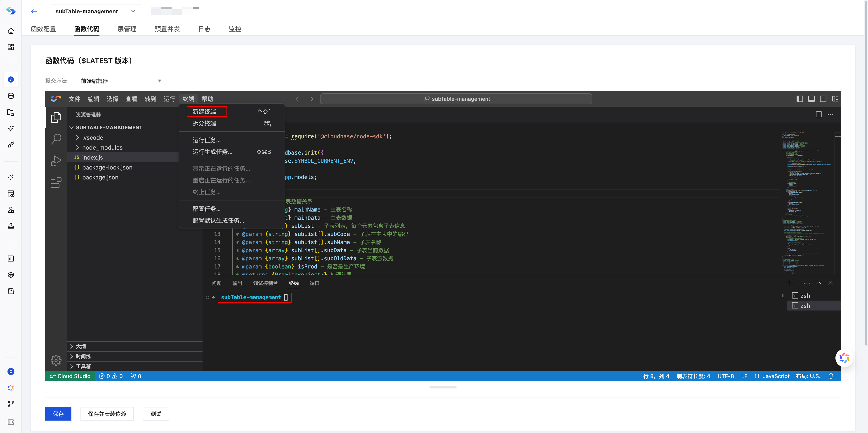Open the 文件 menu
The image size is (868, 433).
coord(74,99)
